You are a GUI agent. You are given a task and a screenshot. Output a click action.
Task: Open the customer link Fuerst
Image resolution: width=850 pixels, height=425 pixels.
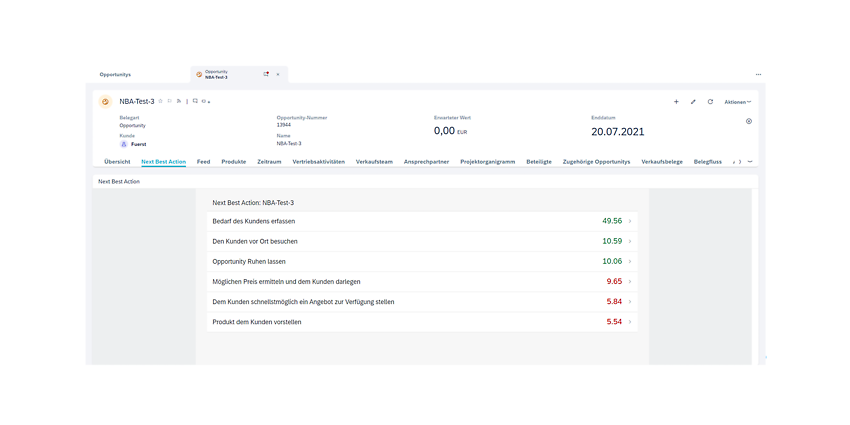coord(139,144)
